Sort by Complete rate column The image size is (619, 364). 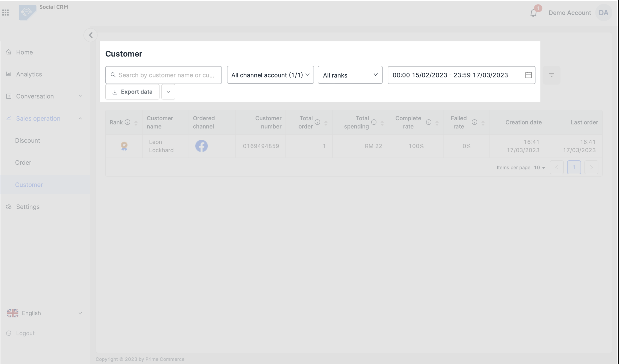click(437, 123)
